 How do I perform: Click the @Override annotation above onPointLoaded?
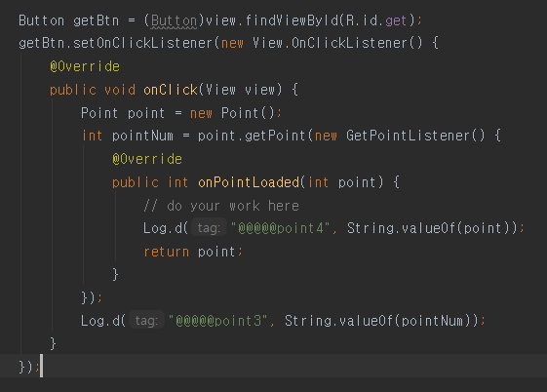(x=147, y=159)
